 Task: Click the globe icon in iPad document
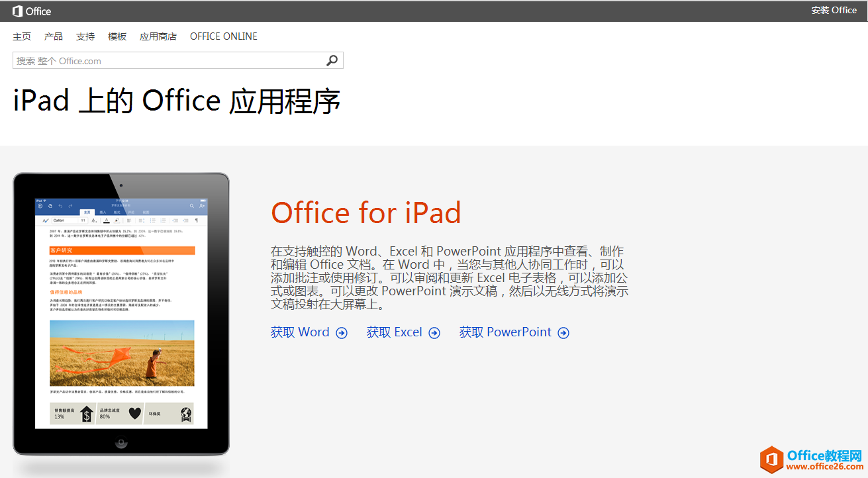(x=187, y=414)
